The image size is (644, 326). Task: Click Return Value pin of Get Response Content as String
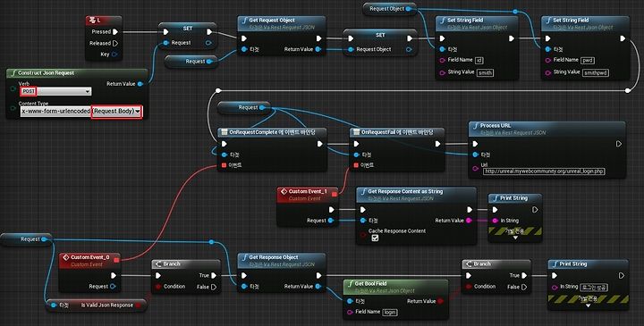pos(470,221)
